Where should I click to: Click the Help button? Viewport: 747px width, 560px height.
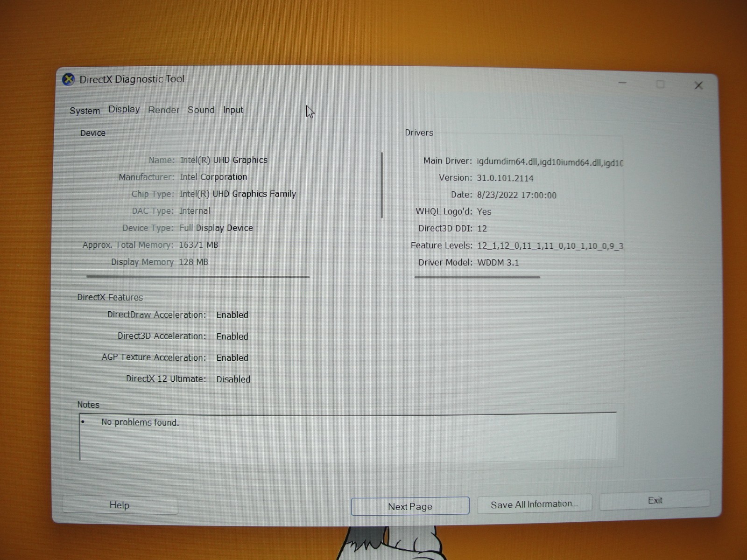120,505
